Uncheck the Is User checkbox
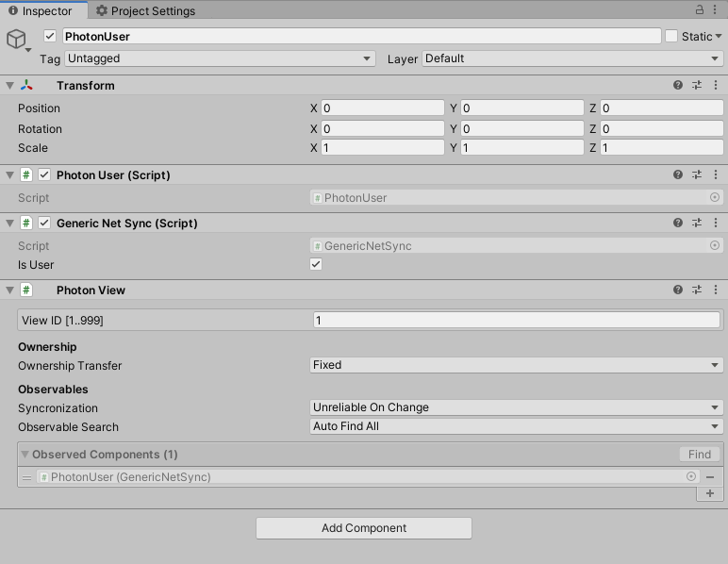This screenshot has width=728, height=564. (x=316, y=264)
